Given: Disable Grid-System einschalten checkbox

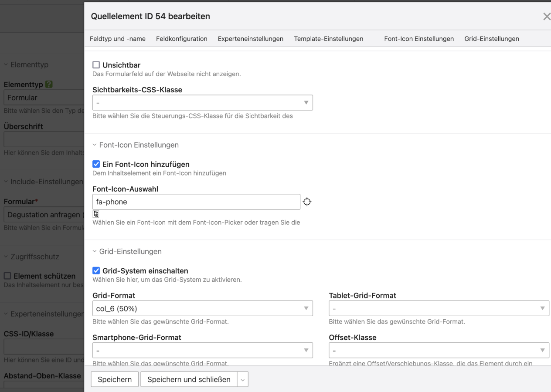Looking at the screenshot, I should tap(96, 271).
